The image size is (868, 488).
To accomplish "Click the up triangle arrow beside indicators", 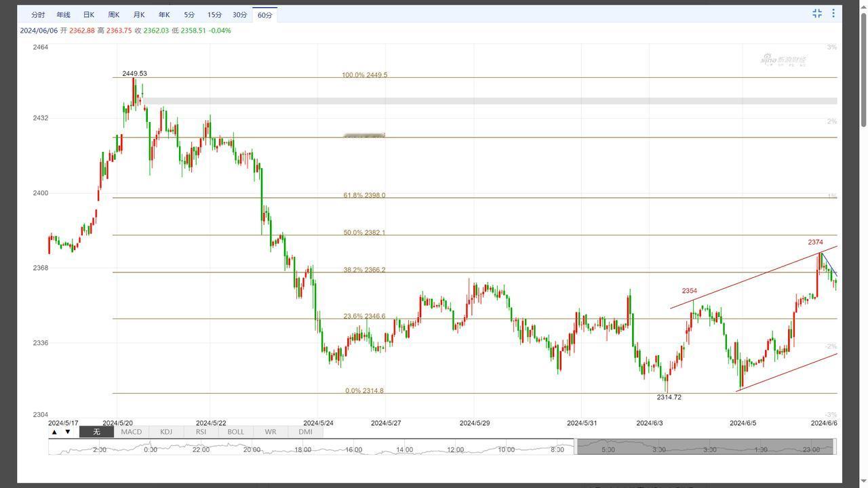I will click(54, 432).
